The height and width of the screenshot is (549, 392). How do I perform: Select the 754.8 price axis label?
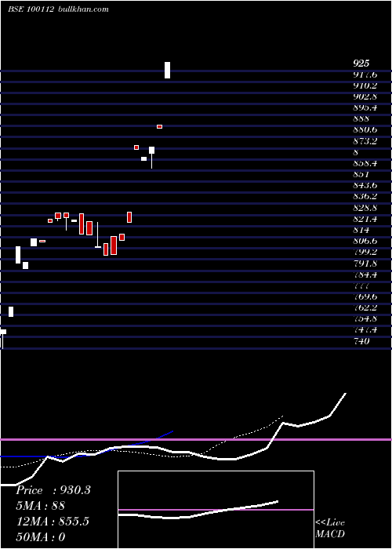[365, 318]
